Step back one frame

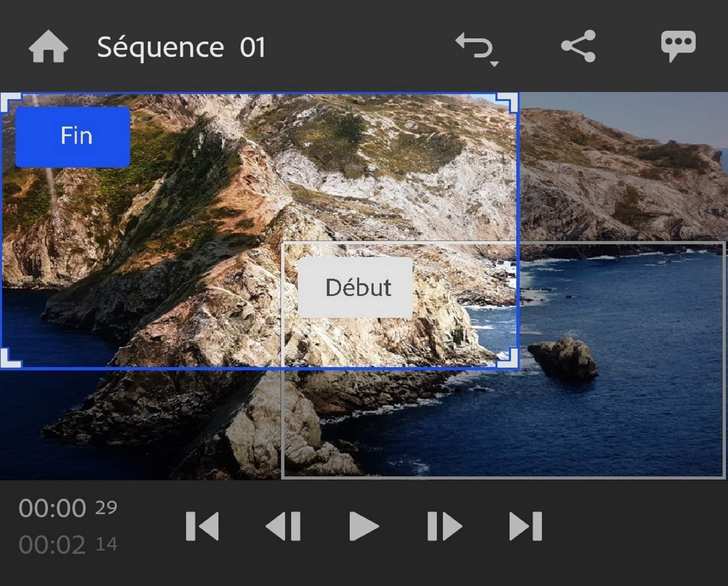(283, 526)
